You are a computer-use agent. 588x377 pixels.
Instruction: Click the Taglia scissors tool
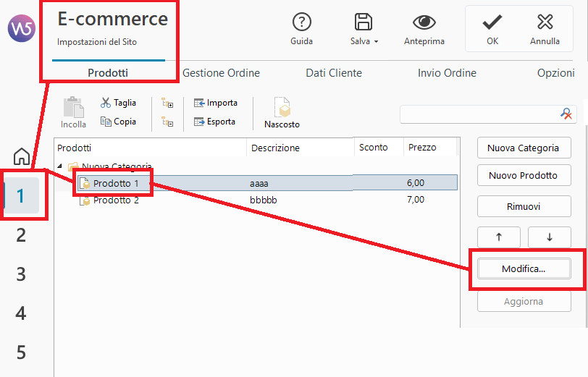[x=118, y=103]
